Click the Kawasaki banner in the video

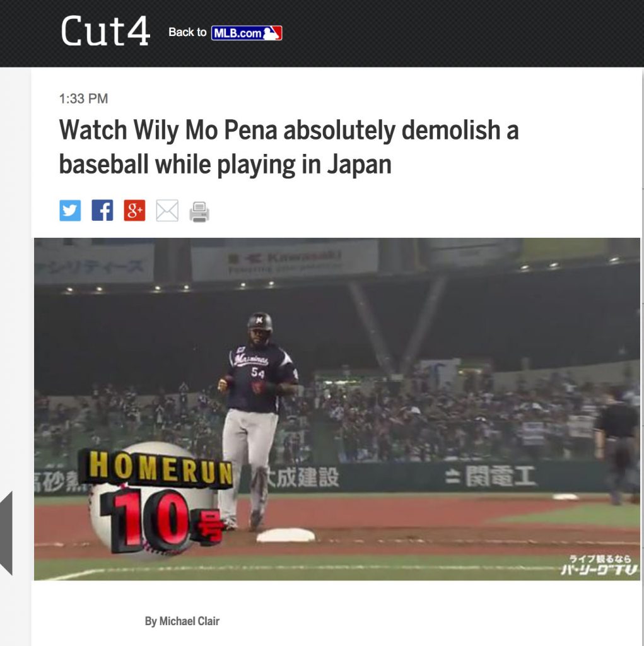284,261
